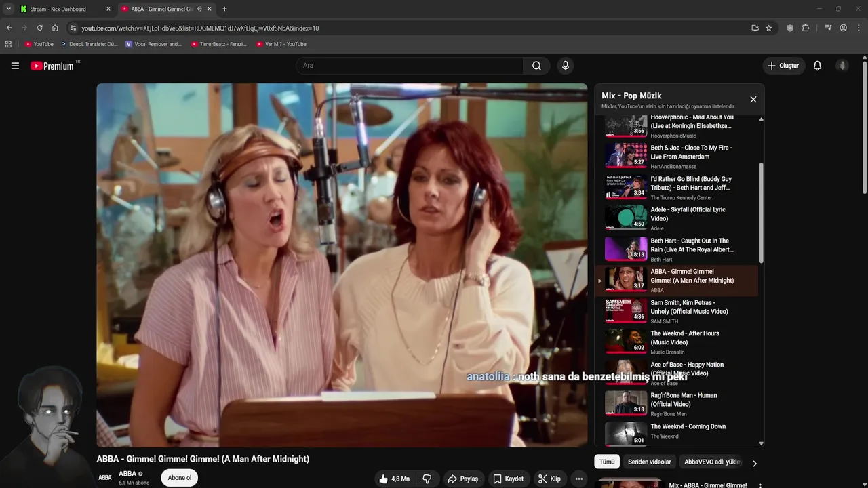This screenshot has width=868, height=488.
Task: Subscribe with the Abone ol button
Action: pyautogui.click(x=179, y=478)
